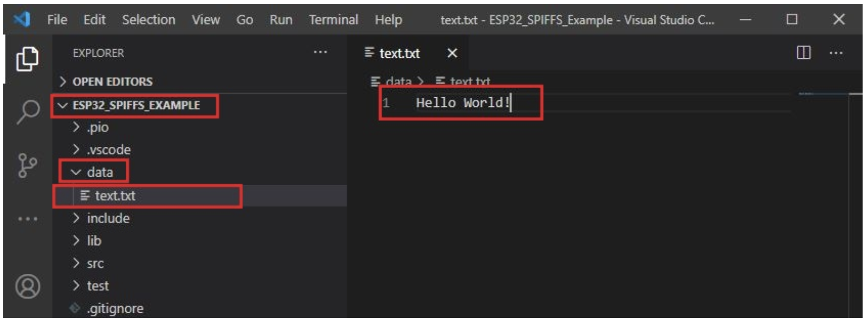
Task: Open the Source Control icon
Action: (27, 165)
